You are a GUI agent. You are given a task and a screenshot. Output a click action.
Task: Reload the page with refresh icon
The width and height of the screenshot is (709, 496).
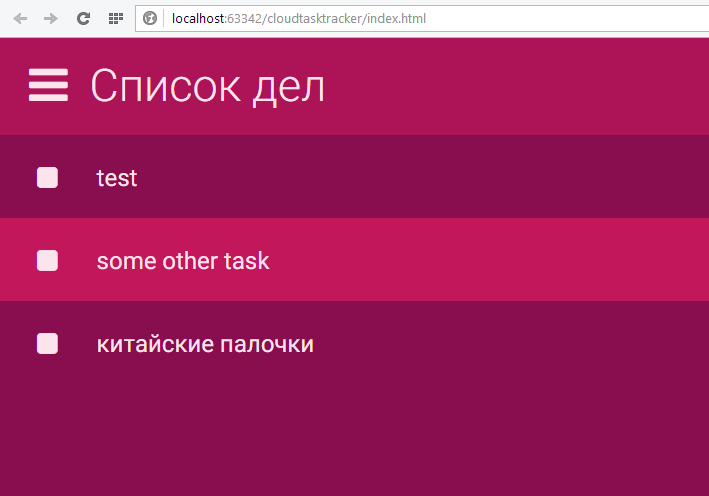tap(83, 19)
